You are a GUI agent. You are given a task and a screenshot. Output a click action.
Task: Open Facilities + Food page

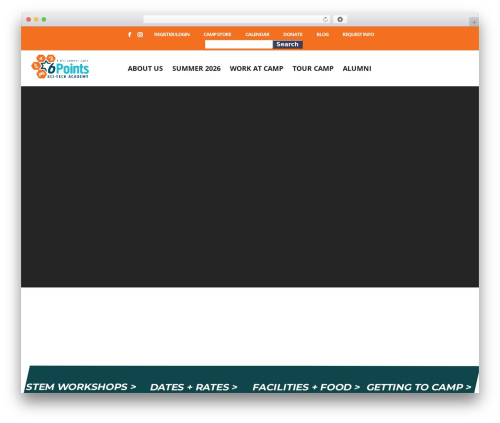[306, 387]
